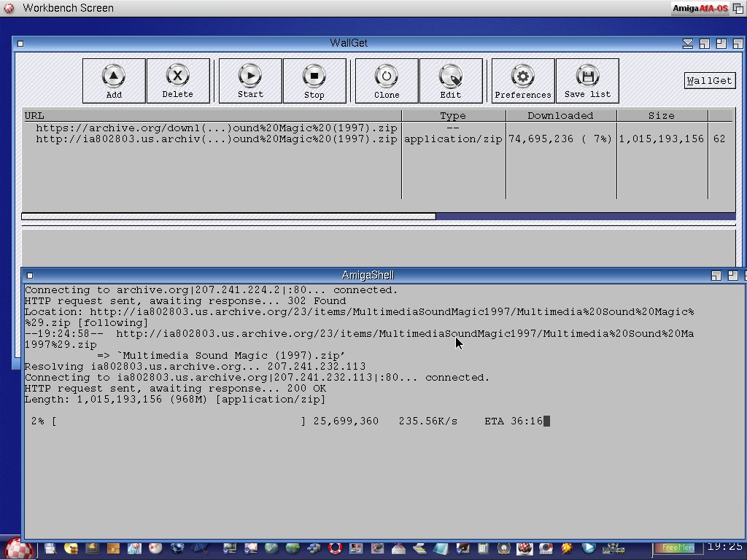Click the Type column header
This screenshot has height=560, width=747.
tap(452, 115)
